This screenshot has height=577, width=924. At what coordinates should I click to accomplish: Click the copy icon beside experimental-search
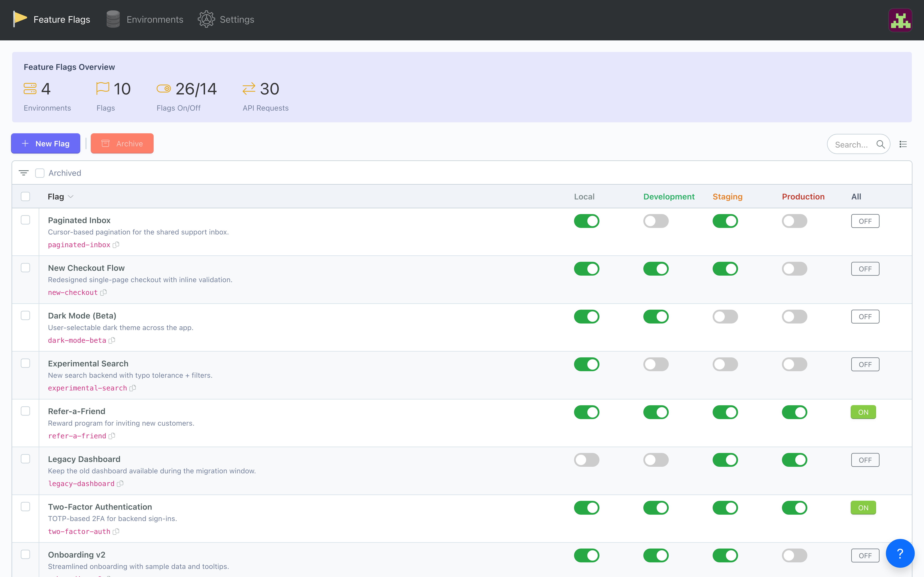coord(133,388)
